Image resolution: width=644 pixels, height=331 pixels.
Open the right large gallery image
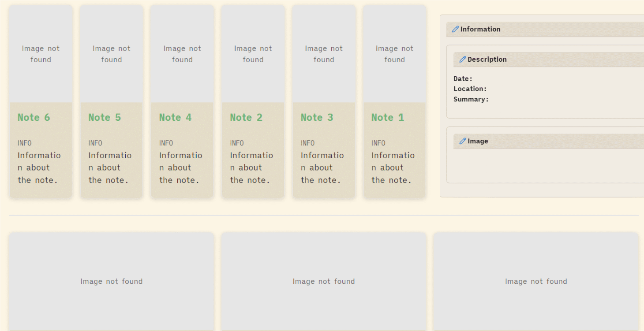(x=536, y=281)
